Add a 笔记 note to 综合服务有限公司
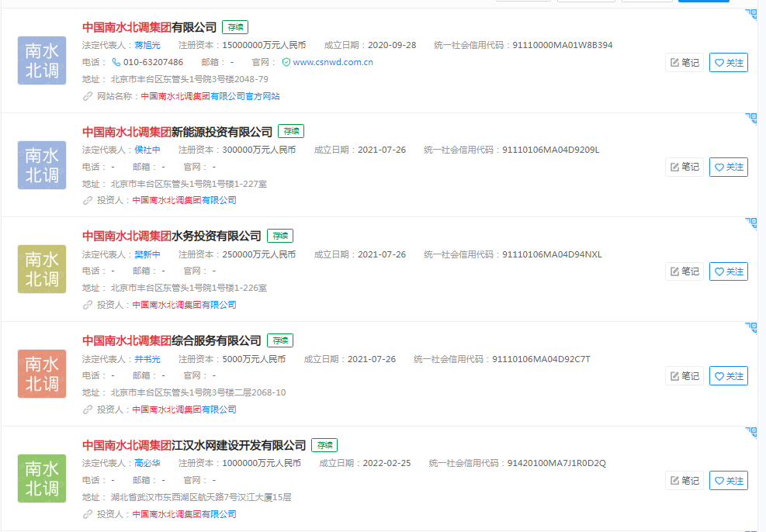766x532 pixels. [x=685, y=376]
